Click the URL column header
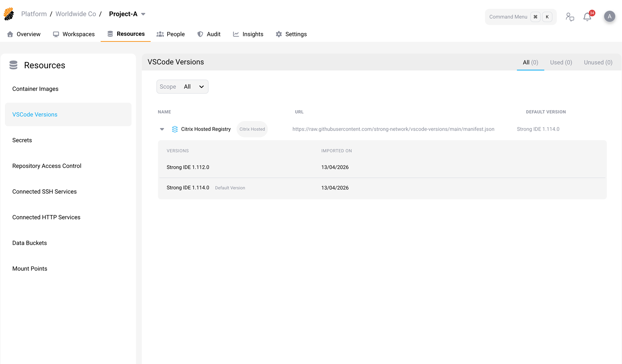The image size is (622, 364). click(299, 112)
